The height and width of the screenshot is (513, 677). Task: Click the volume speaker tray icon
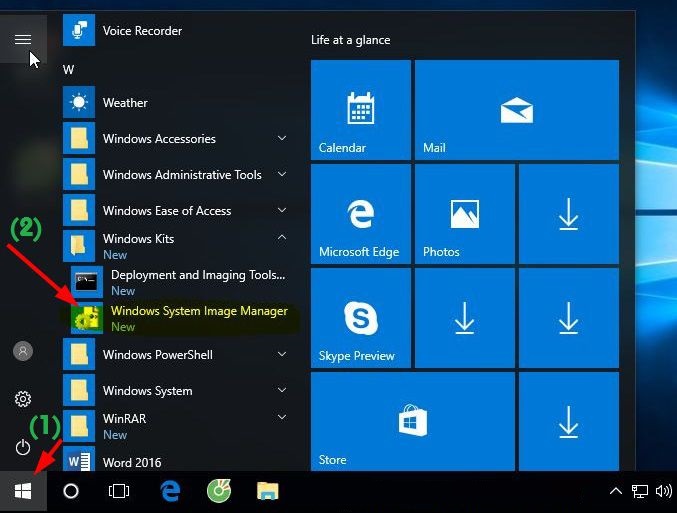tap(664, 491)
